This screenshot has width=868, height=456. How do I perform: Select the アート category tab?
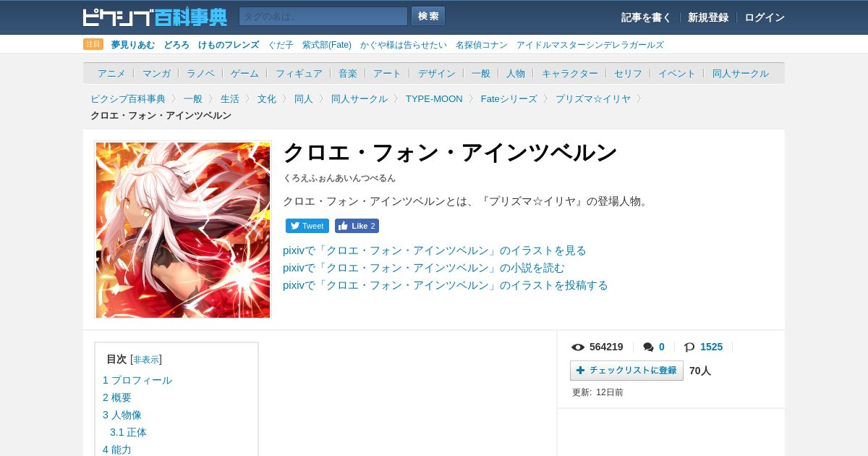pyautogui.click(x=387, y=73)
